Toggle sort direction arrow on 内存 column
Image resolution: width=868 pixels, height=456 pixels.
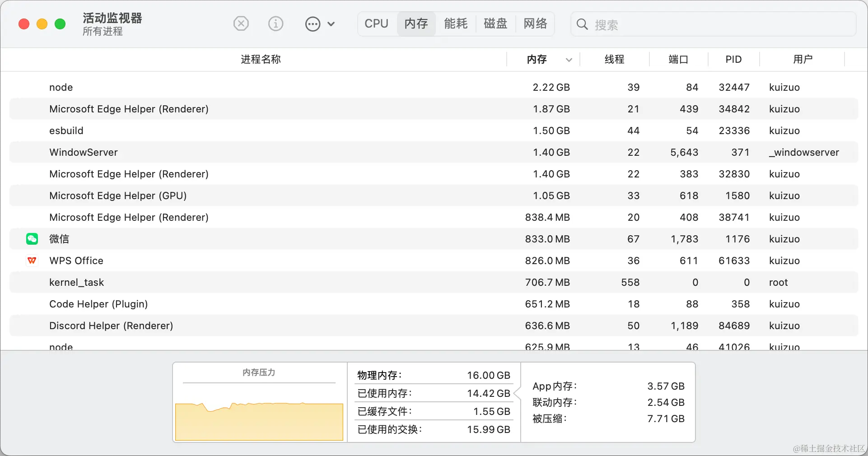click(569, 60)
